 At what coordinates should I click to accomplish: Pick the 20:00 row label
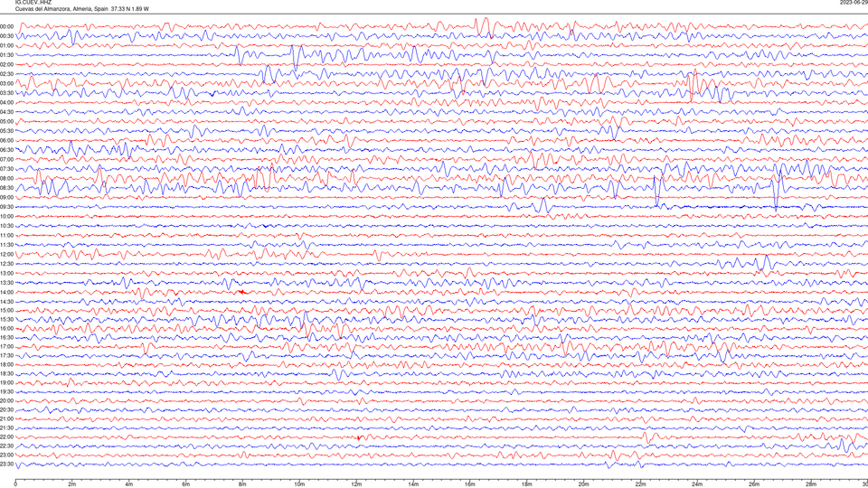coord(6,400)
